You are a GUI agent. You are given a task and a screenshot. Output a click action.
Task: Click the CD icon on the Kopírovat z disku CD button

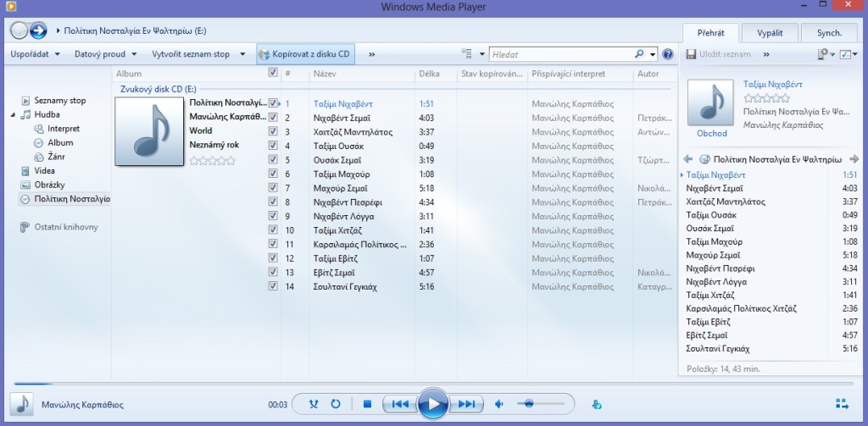click(x=264, y=54)
